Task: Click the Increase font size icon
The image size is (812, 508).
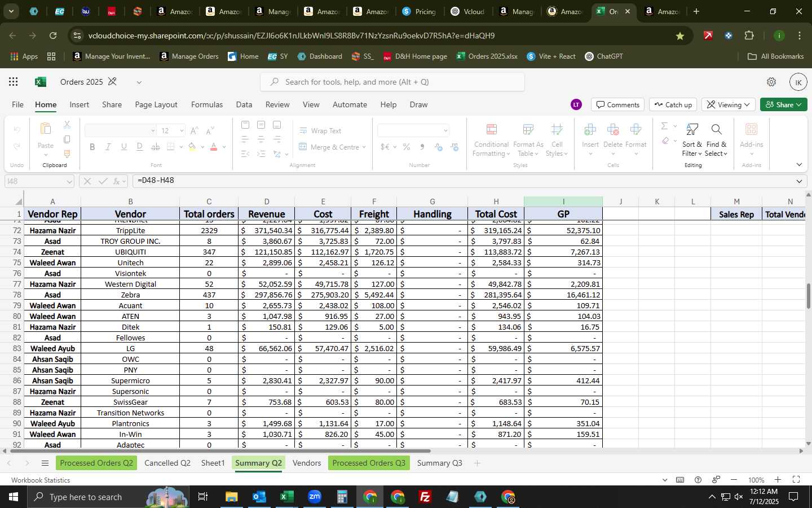Action: point(194,131)
